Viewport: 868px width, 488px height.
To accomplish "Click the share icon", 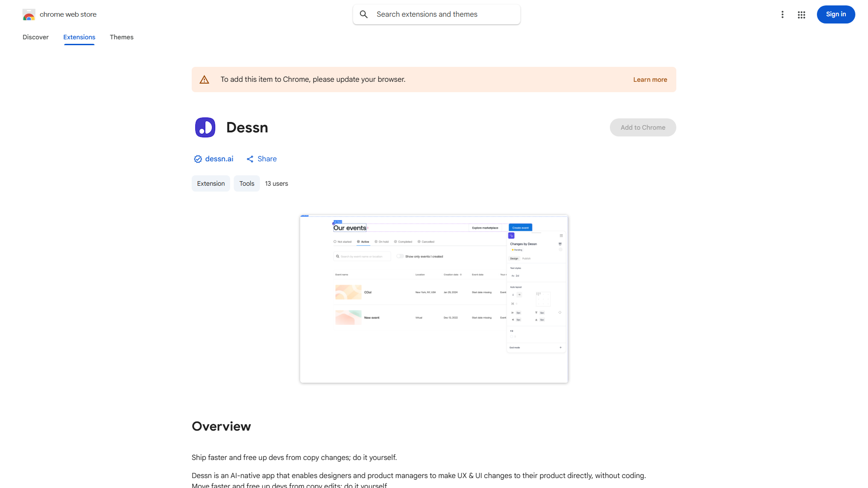I will click(250, 159).
